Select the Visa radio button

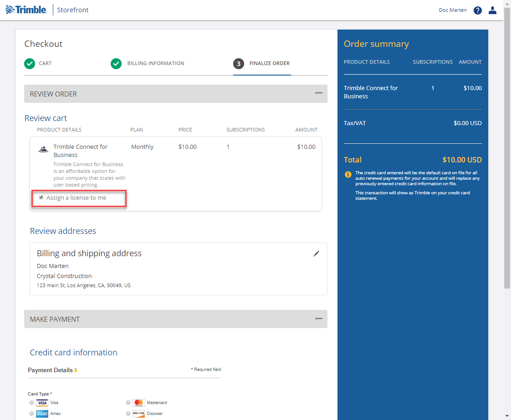(x=31, y=403)
